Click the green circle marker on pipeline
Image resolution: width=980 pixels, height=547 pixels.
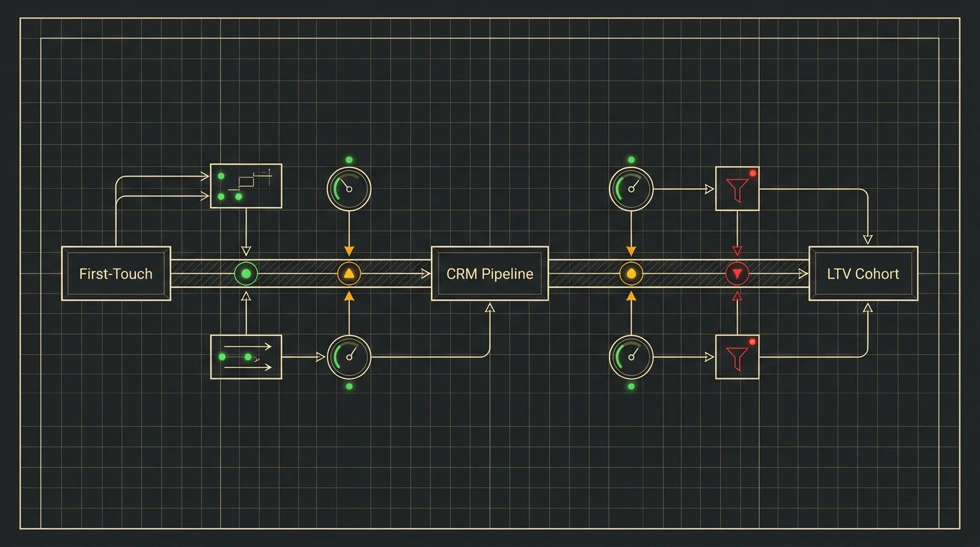pos(246,273)
